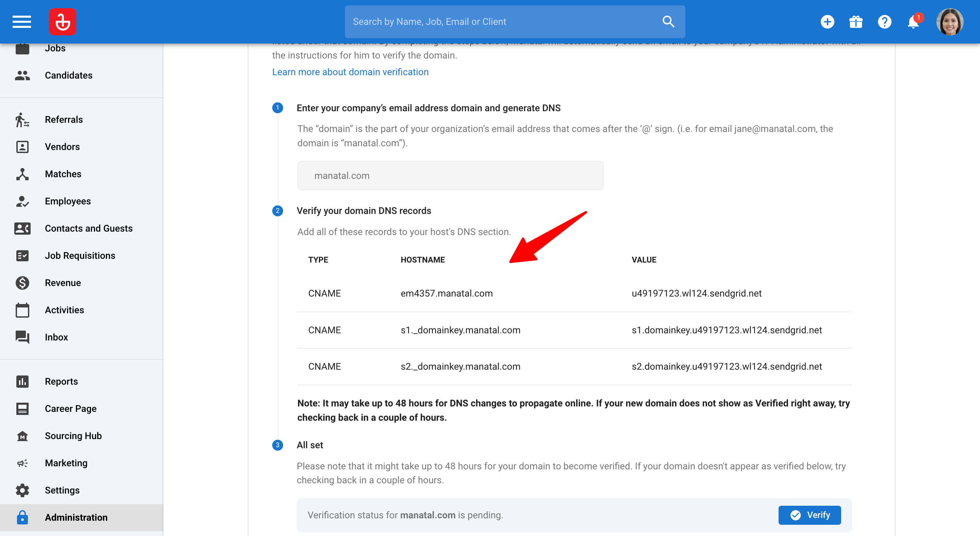Open the gift box icon
Viewport: 980px width, 536px height.
click(x=856, y=22)
